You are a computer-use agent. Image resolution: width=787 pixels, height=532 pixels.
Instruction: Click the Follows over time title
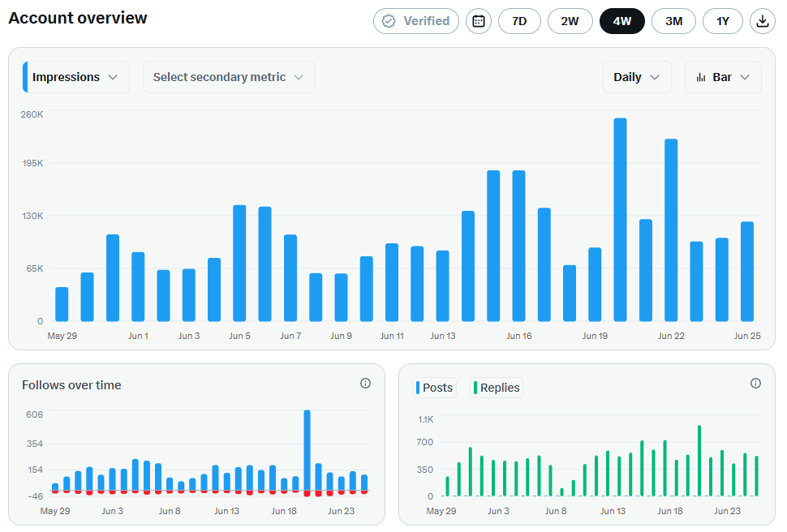click(71, 385)
